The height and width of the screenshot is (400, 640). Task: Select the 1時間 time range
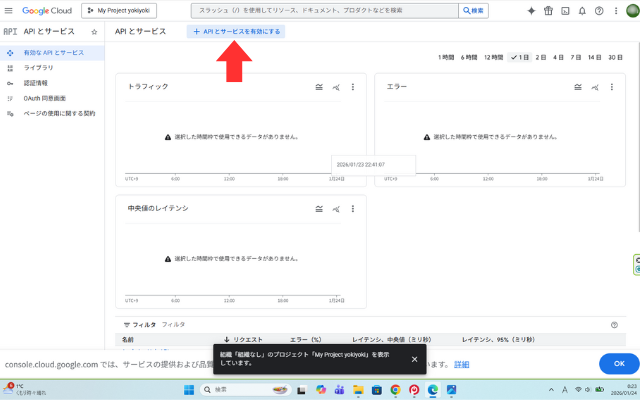coord(446,58)
